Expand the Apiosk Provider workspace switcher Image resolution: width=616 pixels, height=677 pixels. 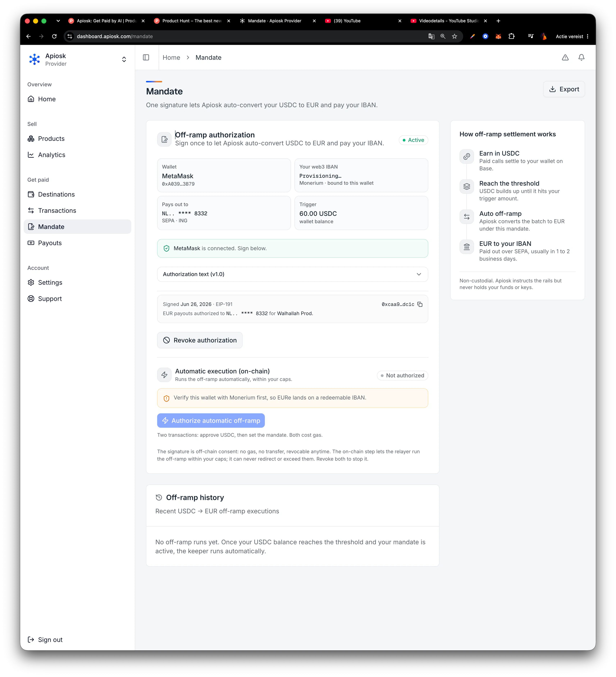coord(124,59)
